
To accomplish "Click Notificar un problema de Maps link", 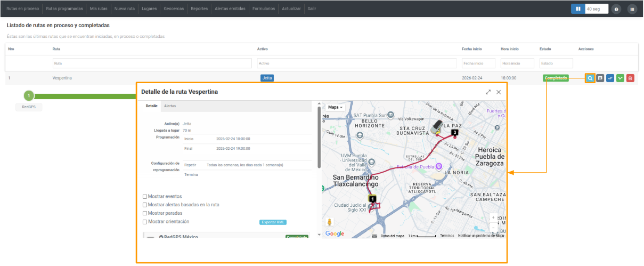I will coord(480,236).
